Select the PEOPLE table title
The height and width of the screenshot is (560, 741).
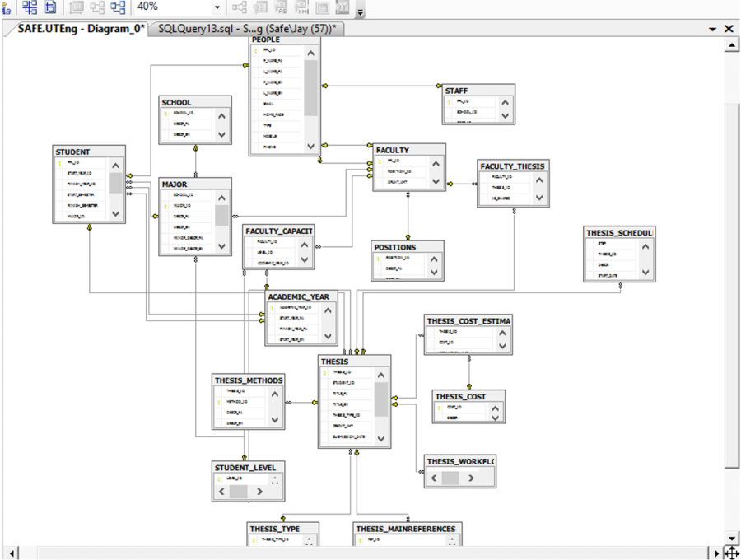266,40
